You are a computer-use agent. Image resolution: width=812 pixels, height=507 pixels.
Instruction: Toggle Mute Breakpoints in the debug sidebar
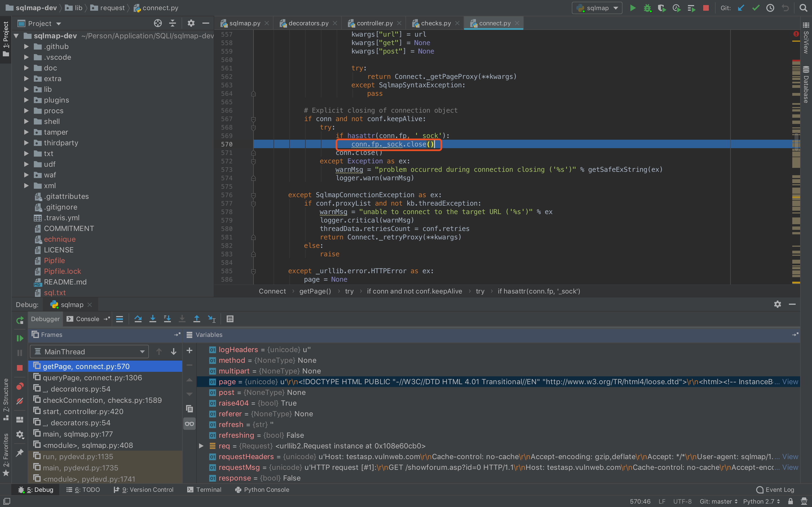19,401
